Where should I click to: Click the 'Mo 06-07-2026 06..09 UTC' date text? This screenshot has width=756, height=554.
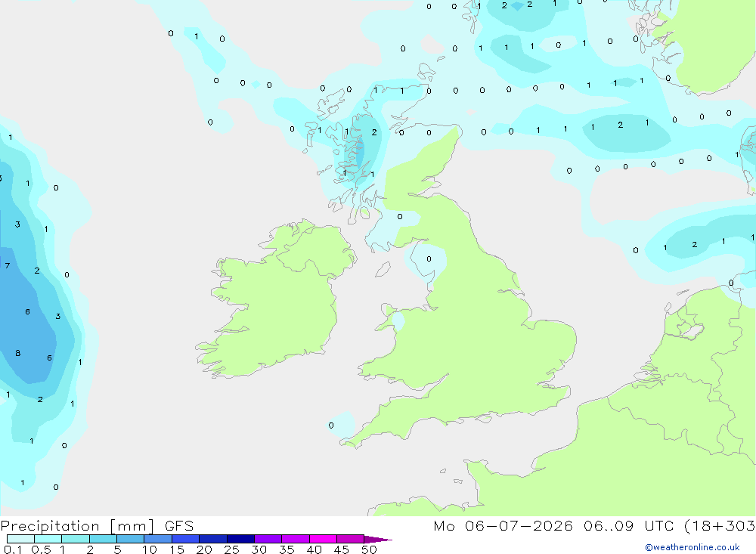(x=553, y=525)
